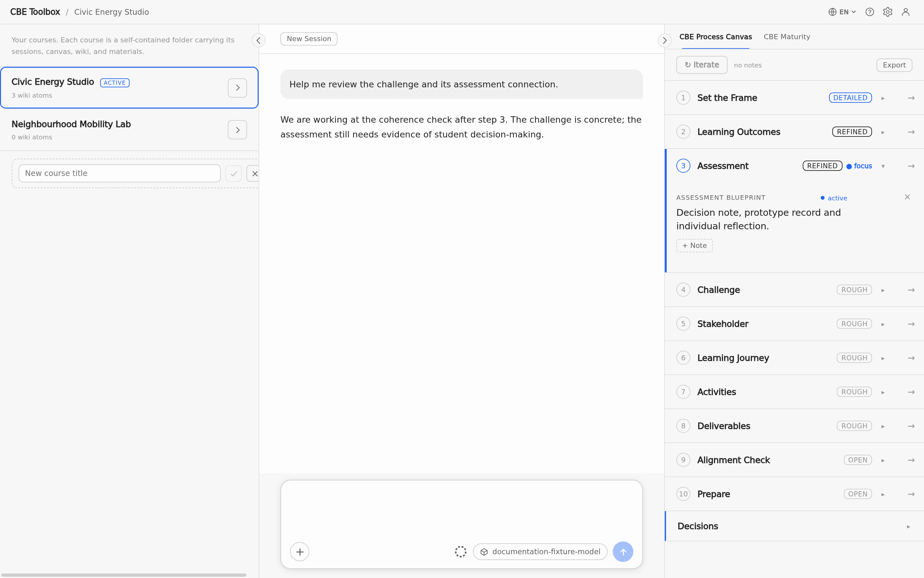
Task: Expand the Decisions section
Action: coord(794,526)
